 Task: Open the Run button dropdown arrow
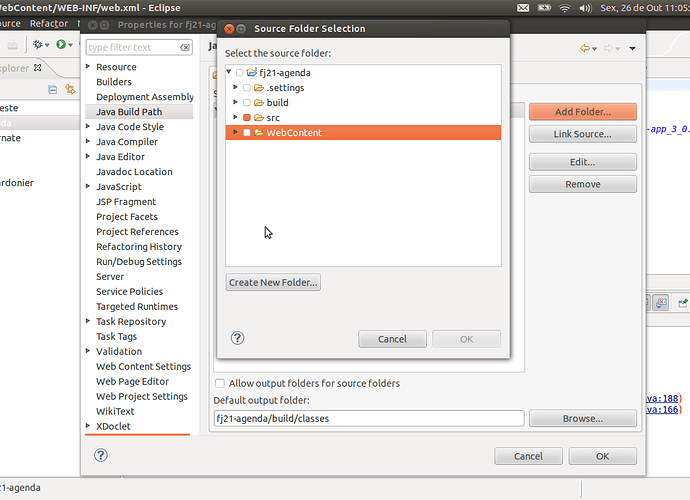pyautogui.click(x=70, y=45)
